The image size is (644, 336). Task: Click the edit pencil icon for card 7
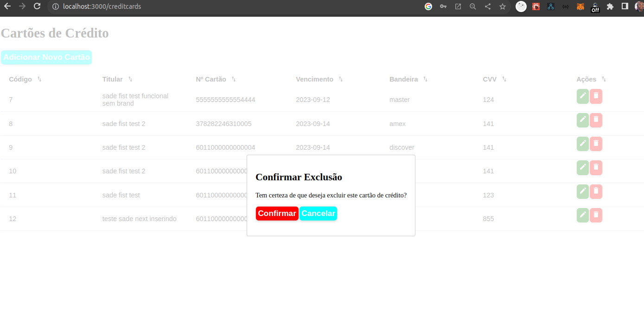point(582,96)
